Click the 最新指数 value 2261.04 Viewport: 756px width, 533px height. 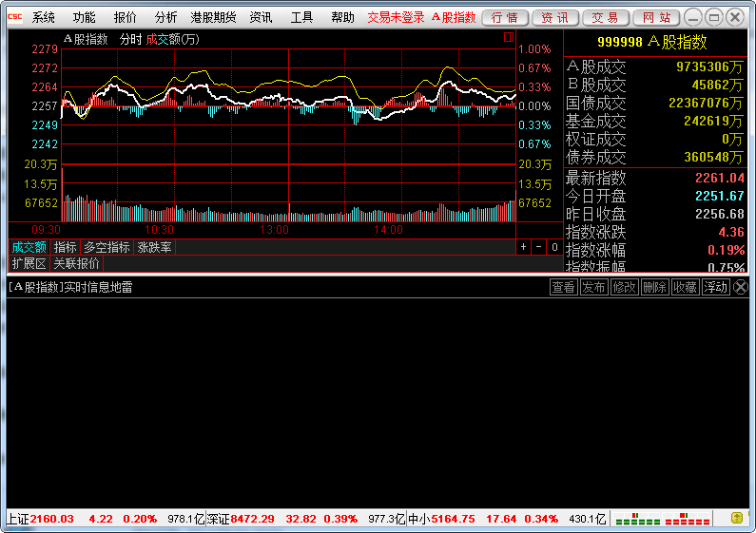(x=719, y=179)
